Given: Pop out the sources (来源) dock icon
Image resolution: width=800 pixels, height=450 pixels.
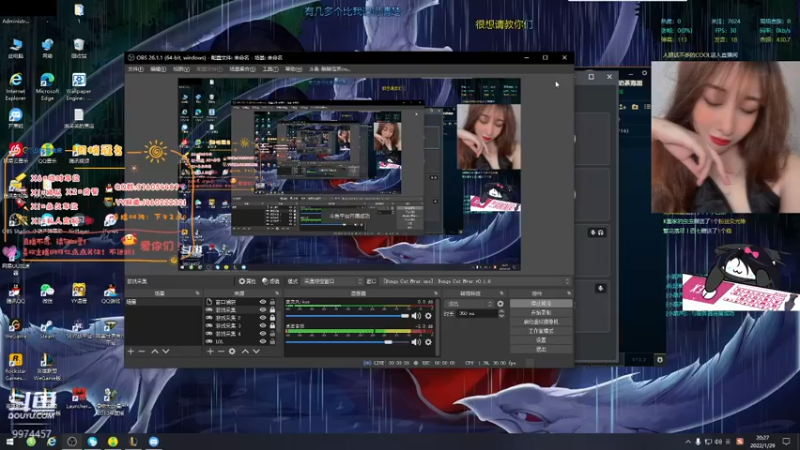Looking at the screenshot, I should point(277,293).
